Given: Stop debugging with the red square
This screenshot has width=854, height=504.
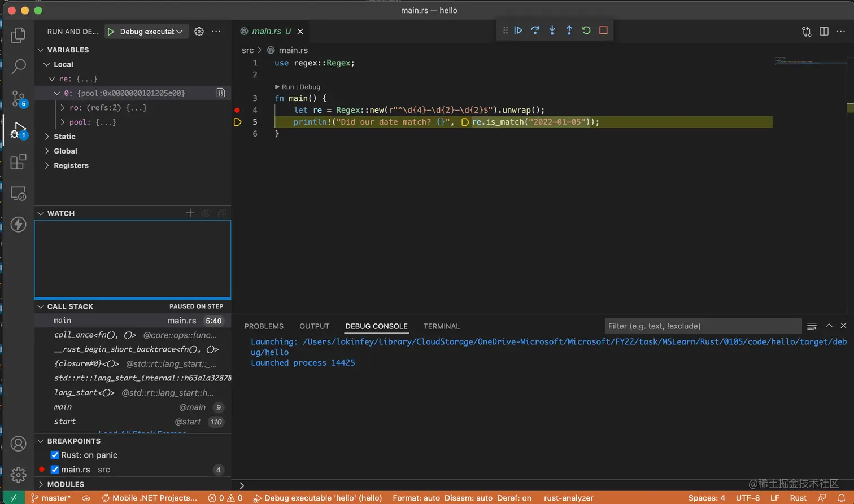Looking at the screenshot, I should pos(603,30).
